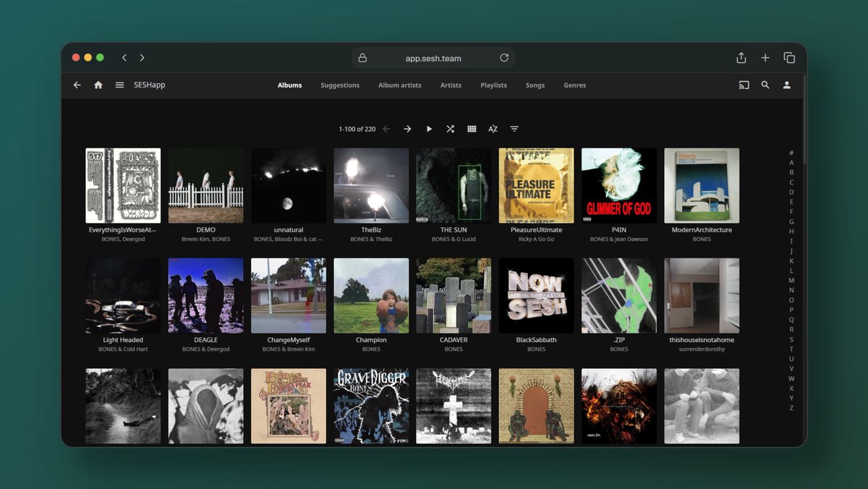The image size is (868, 489).
Task: Open the .ZIP album cover
Action: (x=619, y=296)
